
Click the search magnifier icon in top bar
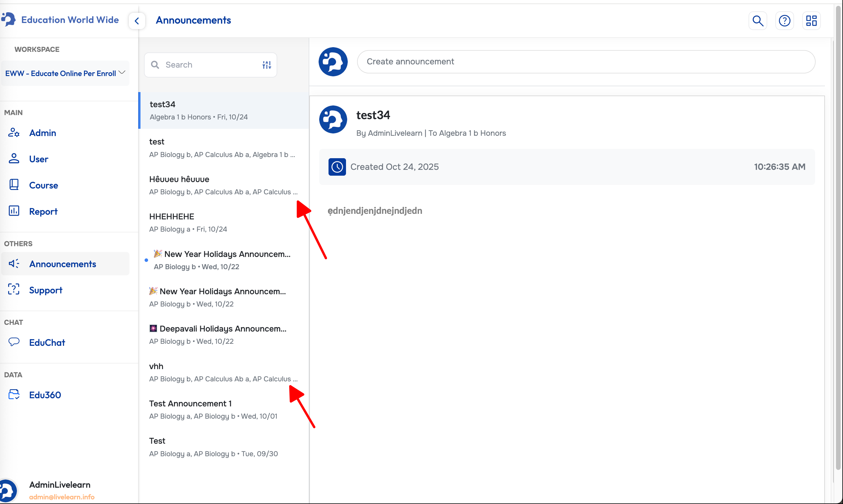click(x=757, y=21)
